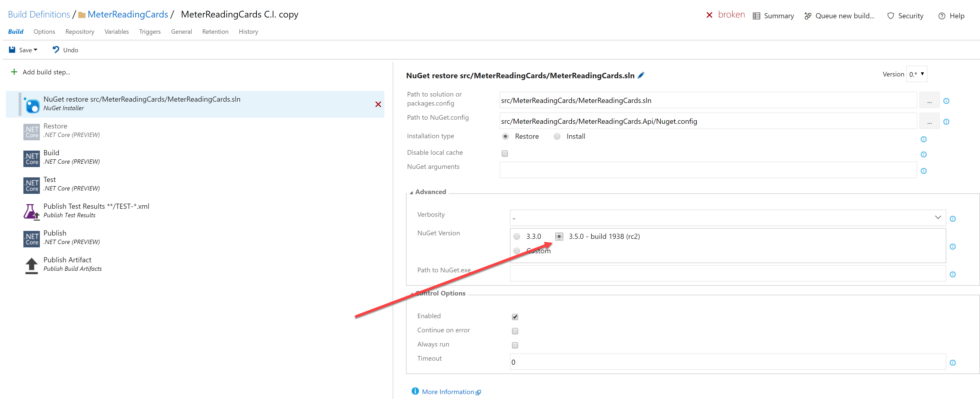Open the Triggers tab

pos(149,32)
